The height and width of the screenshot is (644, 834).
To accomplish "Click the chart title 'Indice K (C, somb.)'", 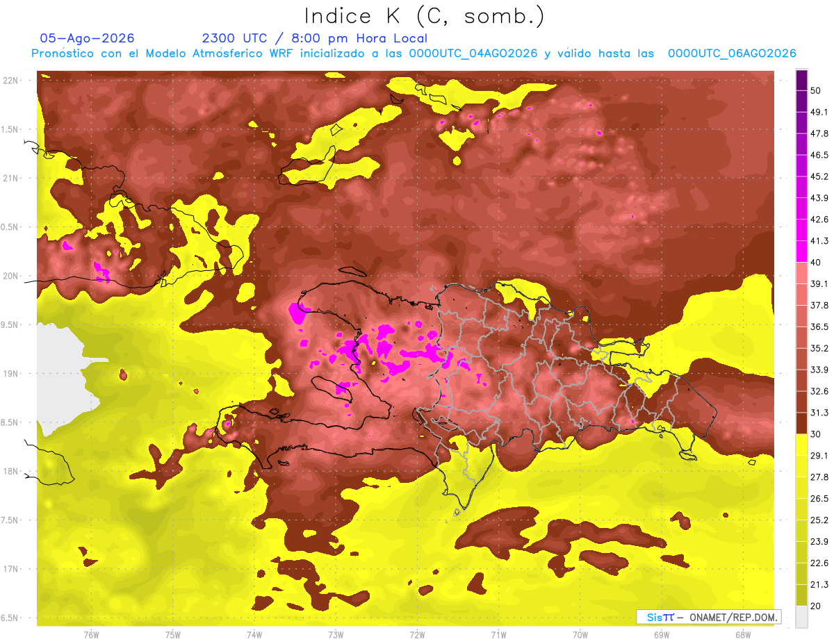I will pyautogui.click(x=424, y=17).
